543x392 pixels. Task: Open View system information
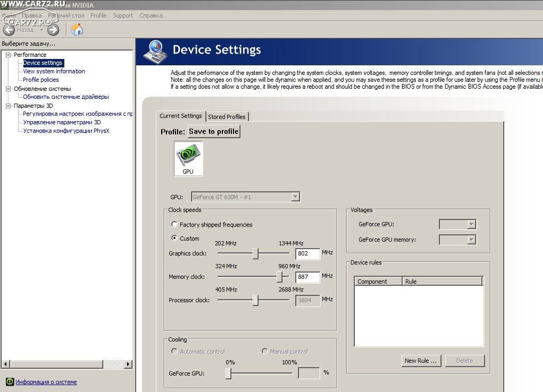(54, 71)
